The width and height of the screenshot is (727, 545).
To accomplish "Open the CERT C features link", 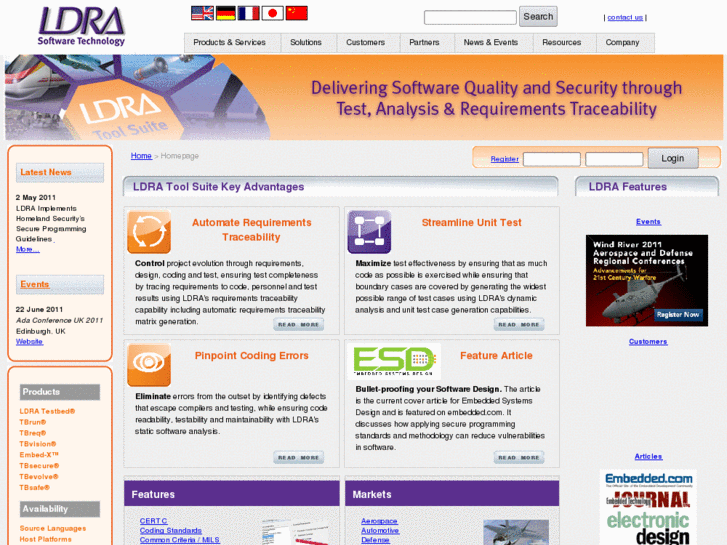I will coord(153,521).
